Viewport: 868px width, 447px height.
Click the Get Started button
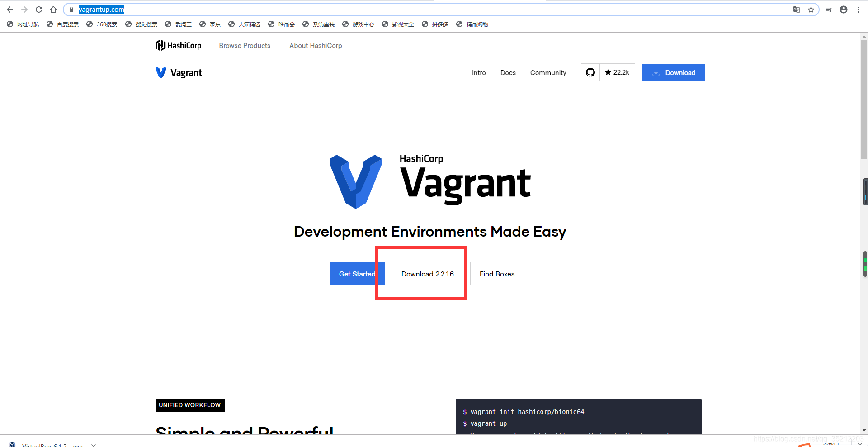[357, 274]
